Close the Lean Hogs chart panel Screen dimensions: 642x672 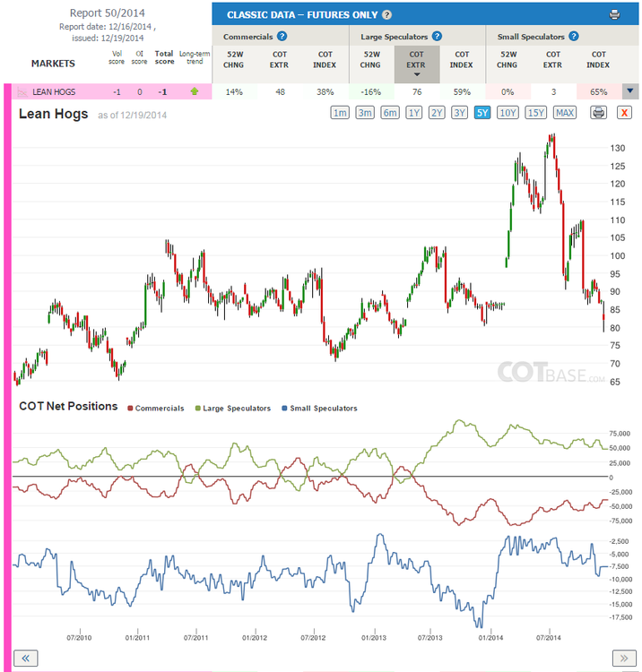tap(624, 113)
